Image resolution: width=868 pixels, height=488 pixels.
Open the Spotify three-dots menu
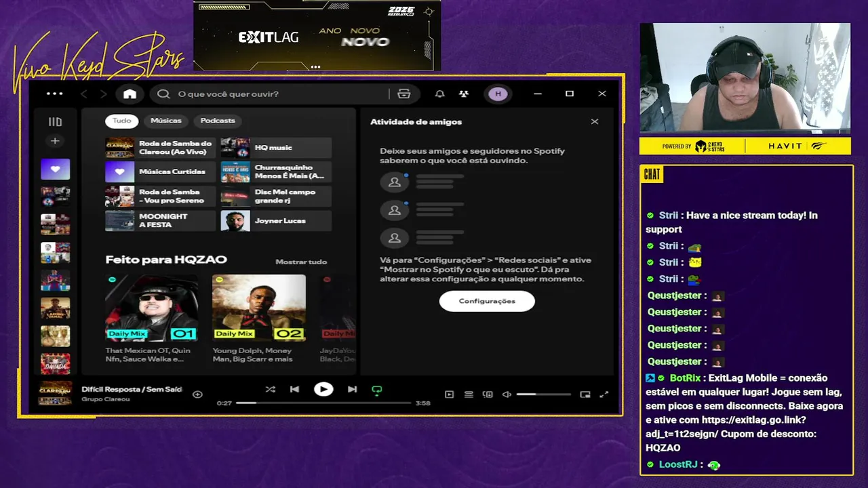[x=54, y=94]
